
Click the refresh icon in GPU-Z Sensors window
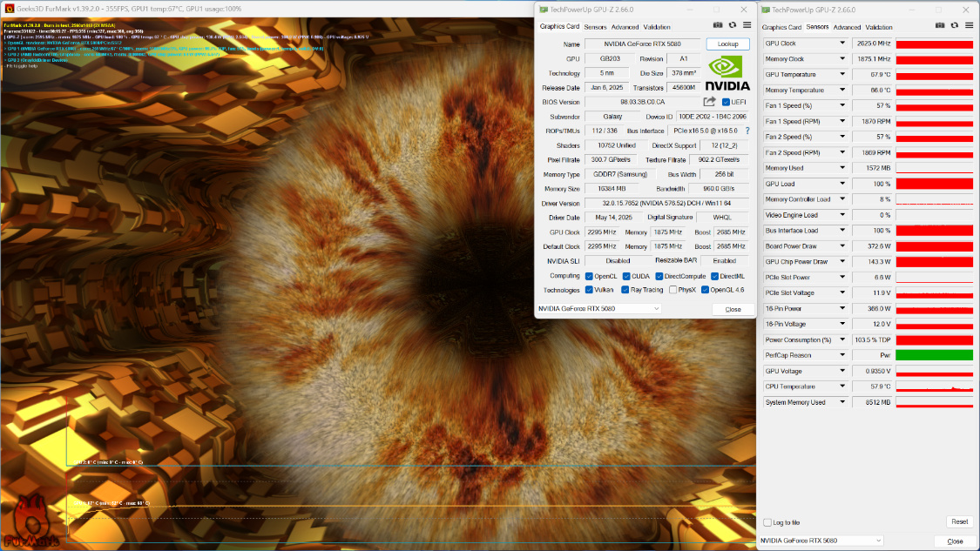(x=955, y=25)
